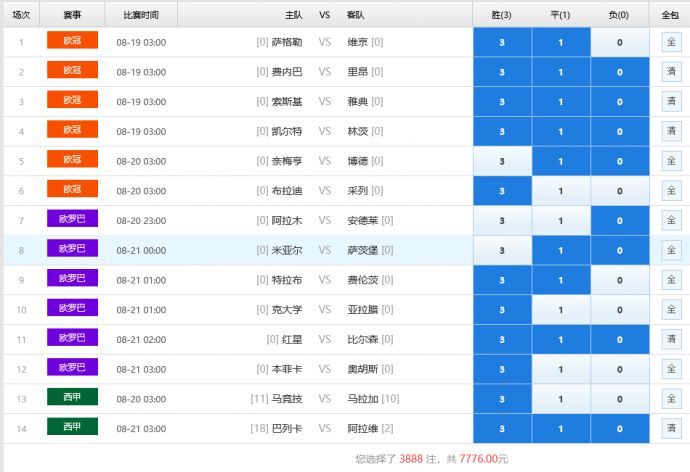Click the total amount 7776.00元
This screenshot has height=472, width=690.
pos(484,459)
